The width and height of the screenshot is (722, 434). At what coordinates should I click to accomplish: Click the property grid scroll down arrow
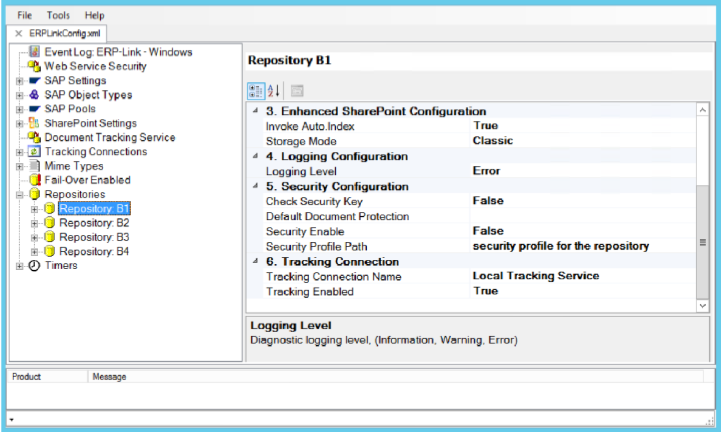702,304
